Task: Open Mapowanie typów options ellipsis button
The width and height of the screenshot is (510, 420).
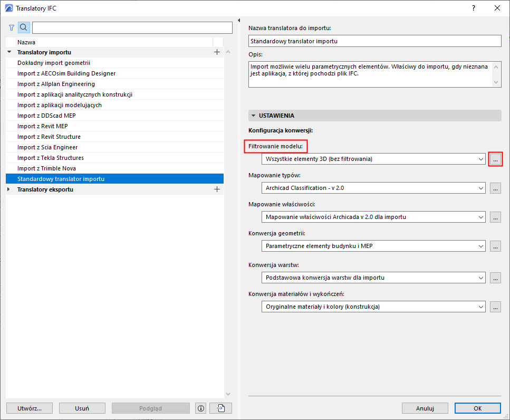Action: (x=495, y=188)
